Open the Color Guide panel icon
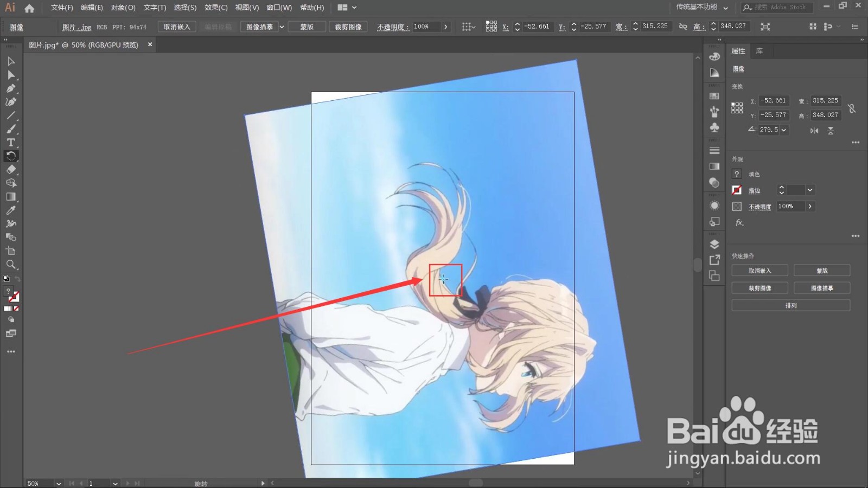 pos(714,73)
